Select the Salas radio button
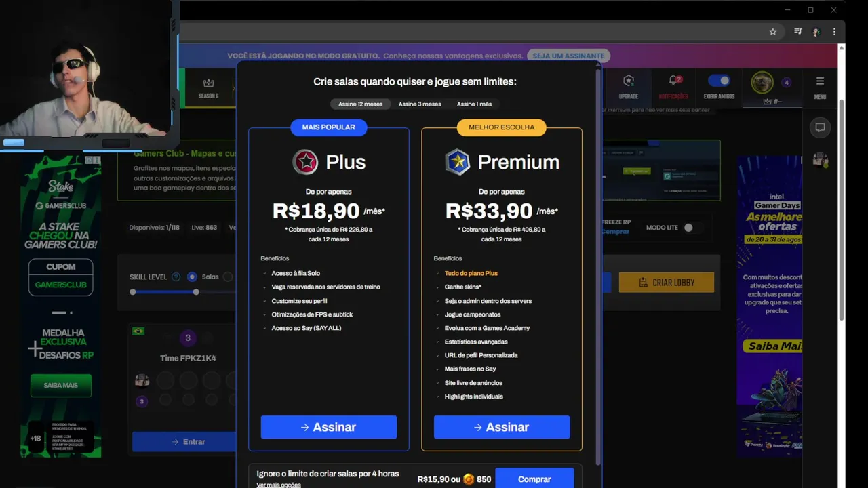 [x=192, y=277]
